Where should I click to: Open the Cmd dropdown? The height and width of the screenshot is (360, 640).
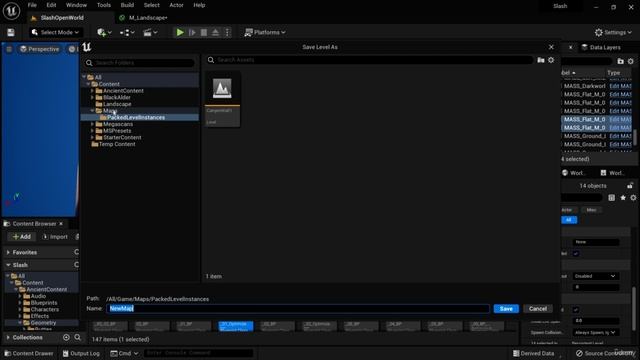pos(124,353)
